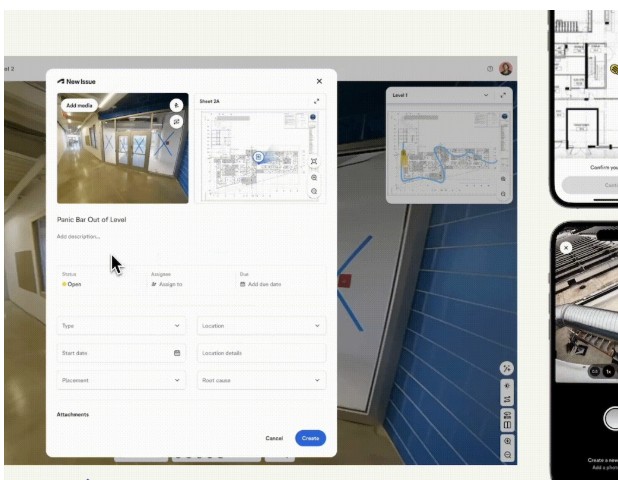Fit Sheet 2A plan to view
Image resolution: width=618 pixels, height=480 pixels.
(x=314, y=162)
